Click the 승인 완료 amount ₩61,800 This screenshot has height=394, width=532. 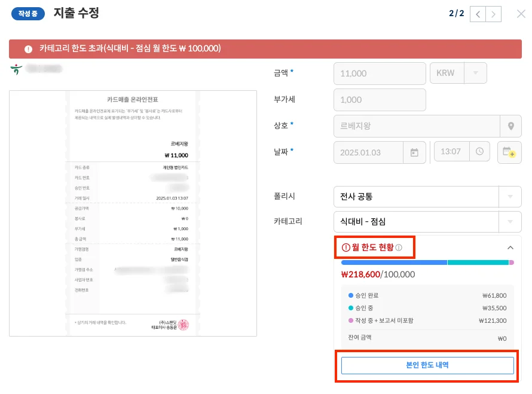[x=494, y=295]
